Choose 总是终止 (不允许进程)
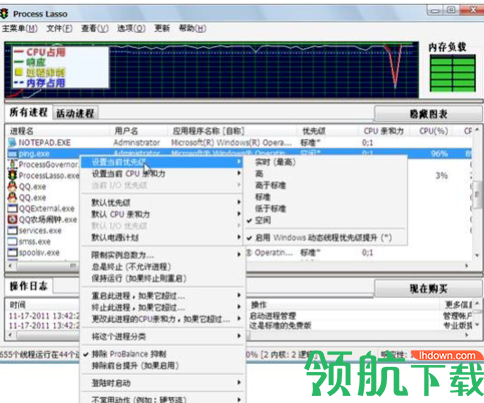The width and height of the screenshot is (484, 403). tap(131, 267)
